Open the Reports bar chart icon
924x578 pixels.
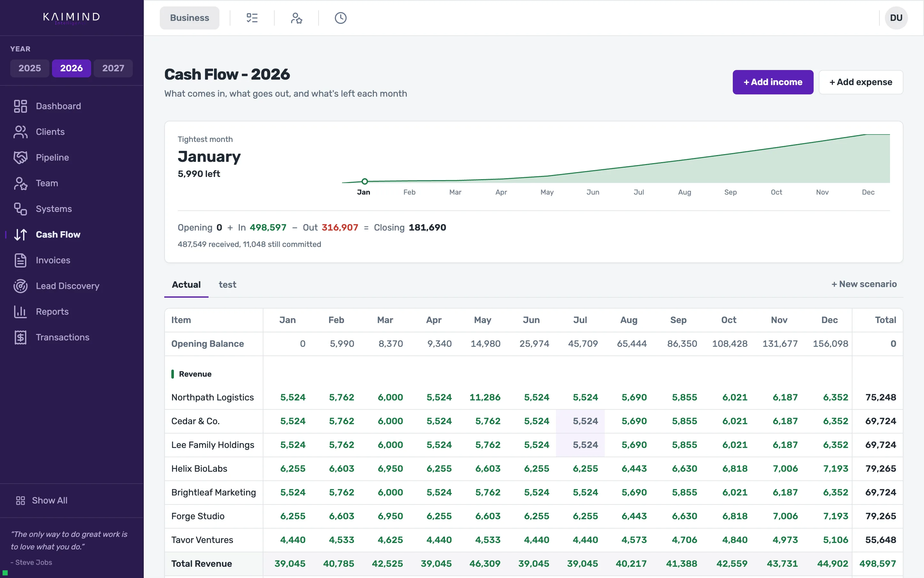tap(20, 311)
